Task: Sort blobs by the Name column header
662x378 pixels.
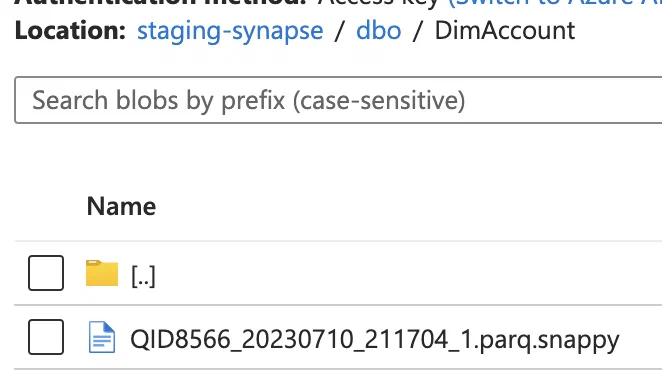Action: 122,206
